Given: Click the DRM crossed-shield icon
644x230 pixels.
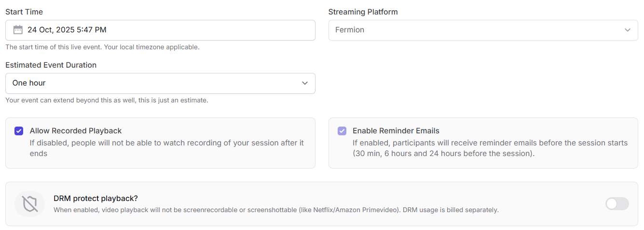Looking at the screenshot, I should pyautogui.click(x=30, y=204).
